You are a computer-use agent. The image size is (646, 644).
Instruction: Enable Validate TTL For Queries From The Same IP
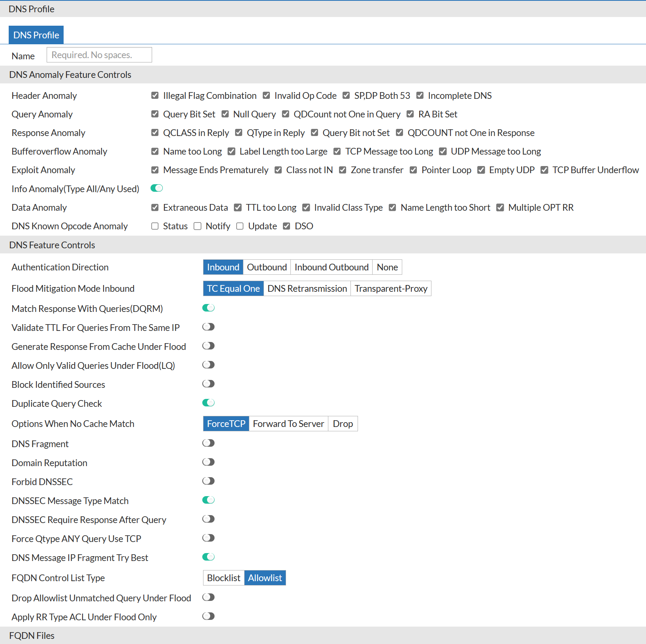click(208, 327)
